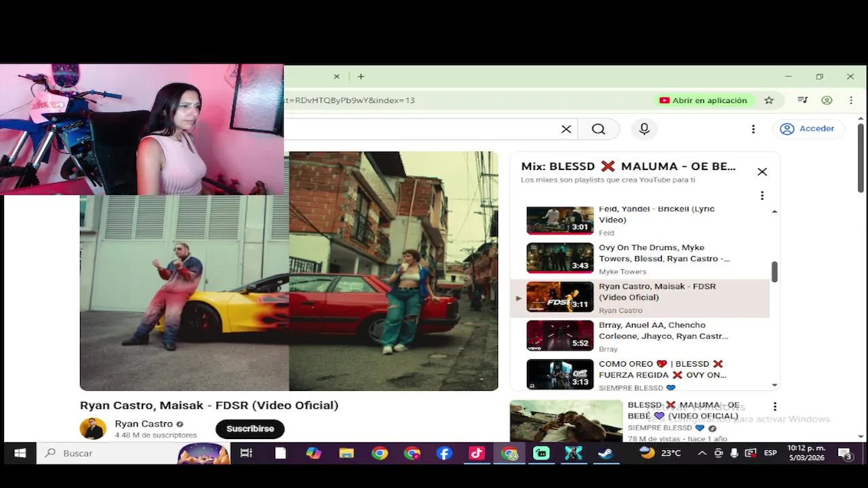Open the Chrome profile icon

(x=827, y=100)
